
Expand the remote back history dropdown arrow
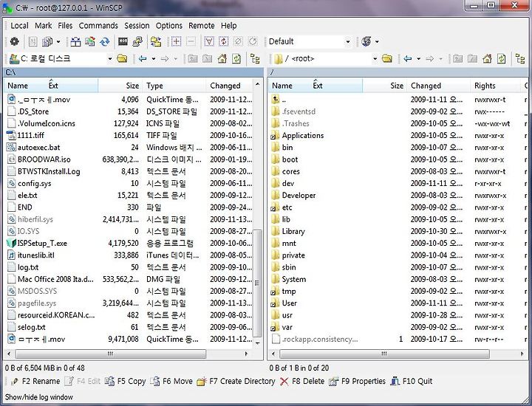point(419,58)
